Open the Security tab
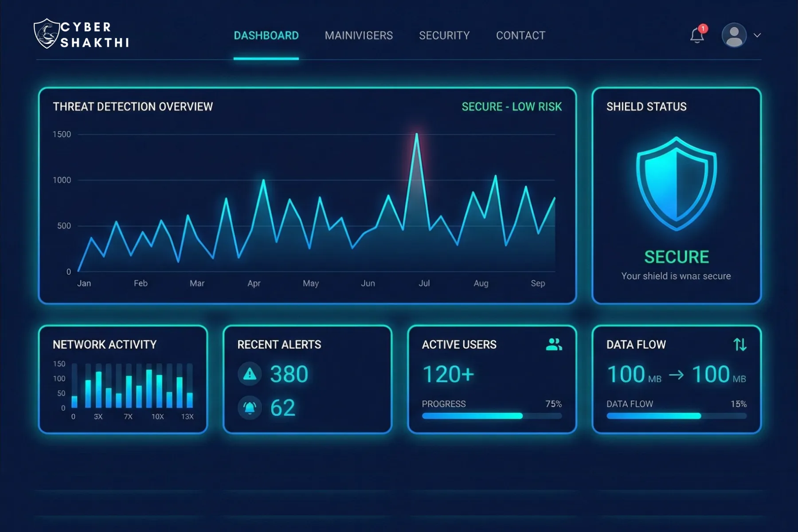The height and width of the screenshot is (532, 798). click(x=444, y=35)
